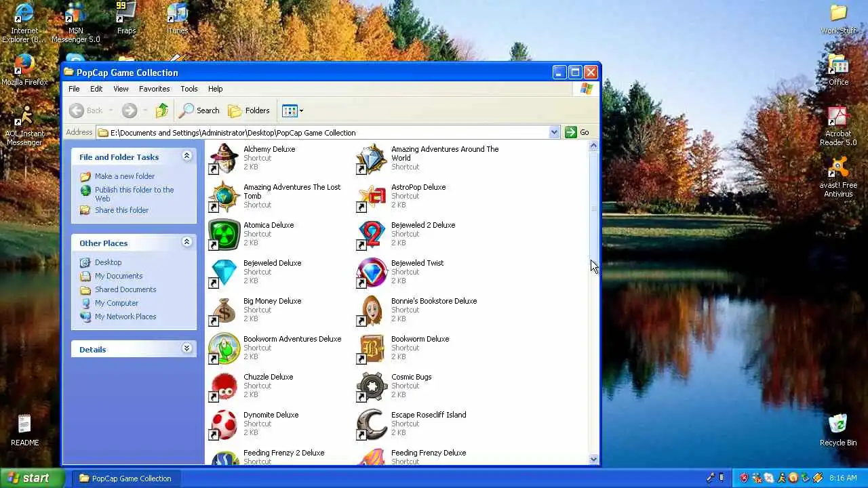Click Make a new folder link
The height and width of the screenshot is (488, 868).
point(125,176)
